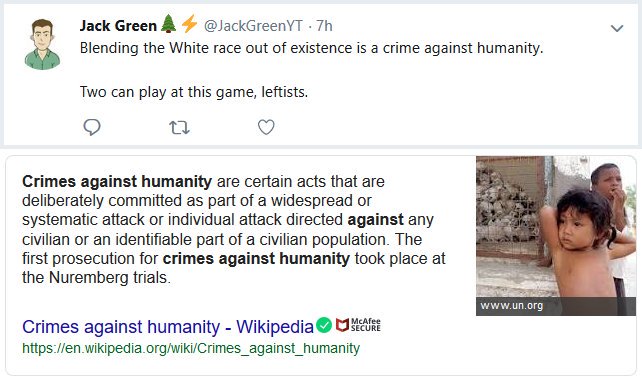Viewport: 642px width, 381px height.
Task: Click the www.un.org caption label
Action: tap(511, 306)
